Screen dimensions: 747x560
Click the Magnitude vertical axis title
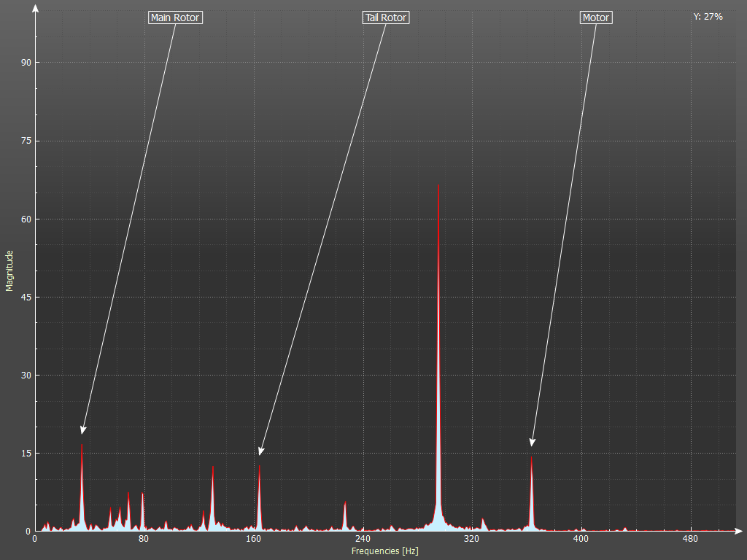[9, 271]
